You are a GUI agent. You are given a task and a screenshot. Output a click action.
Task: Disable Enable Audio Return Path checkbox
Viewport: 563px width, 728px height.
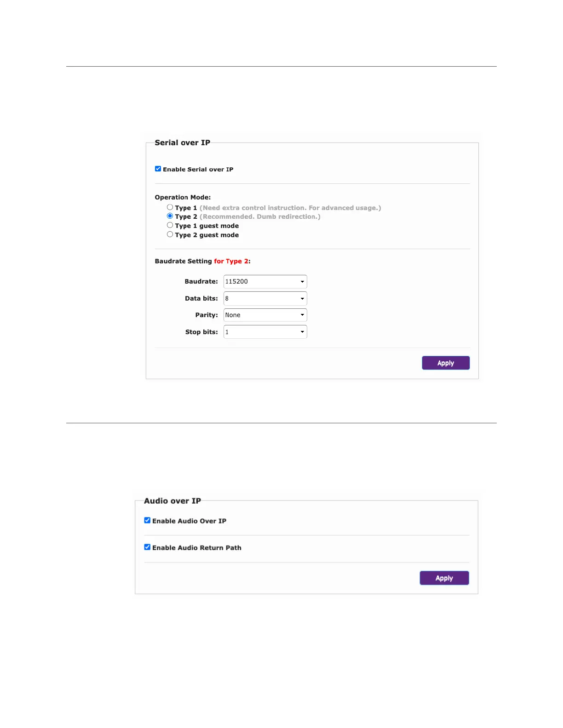point(147,547)
